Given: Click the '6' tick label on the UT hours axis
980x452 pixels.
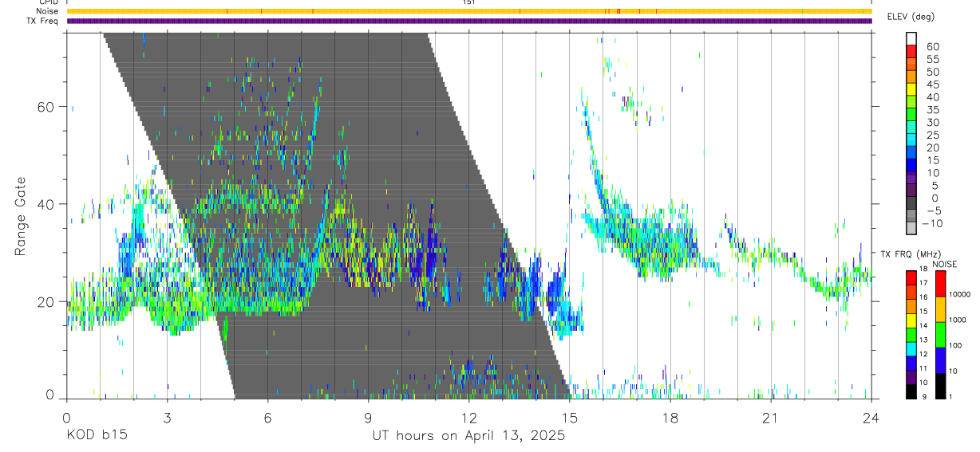Looking at the screenshot, I should (268, 419).
